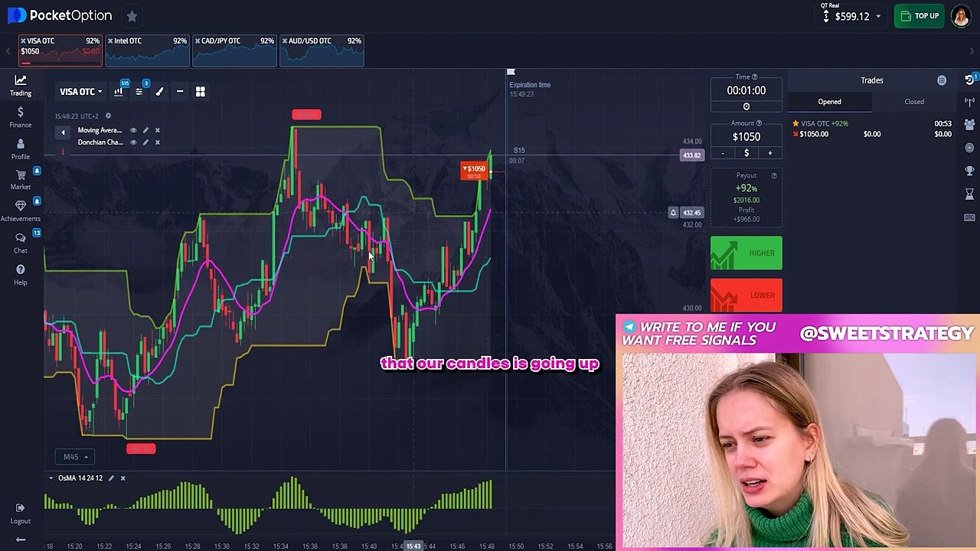This screenshot has width=980, height=551.
Task: Collapse the indicator legend with the arrow
Action: 63,132
